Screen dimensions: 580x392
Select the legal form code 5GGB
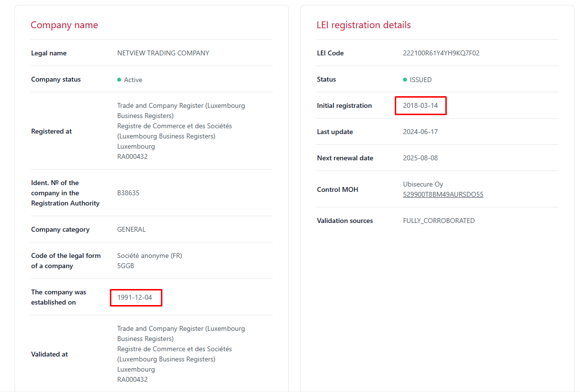click(125, 266)
